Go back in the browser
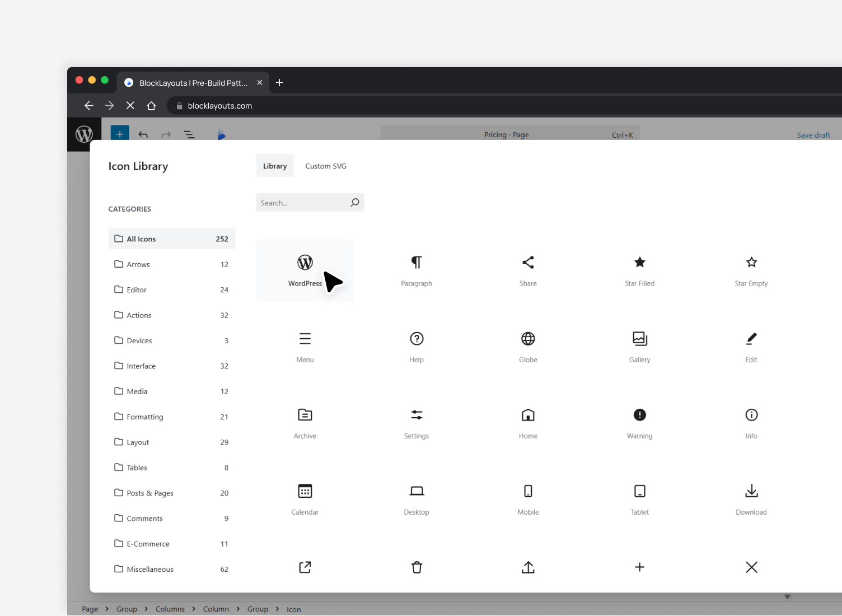This screenshot has width=842, height=616. 88,106
